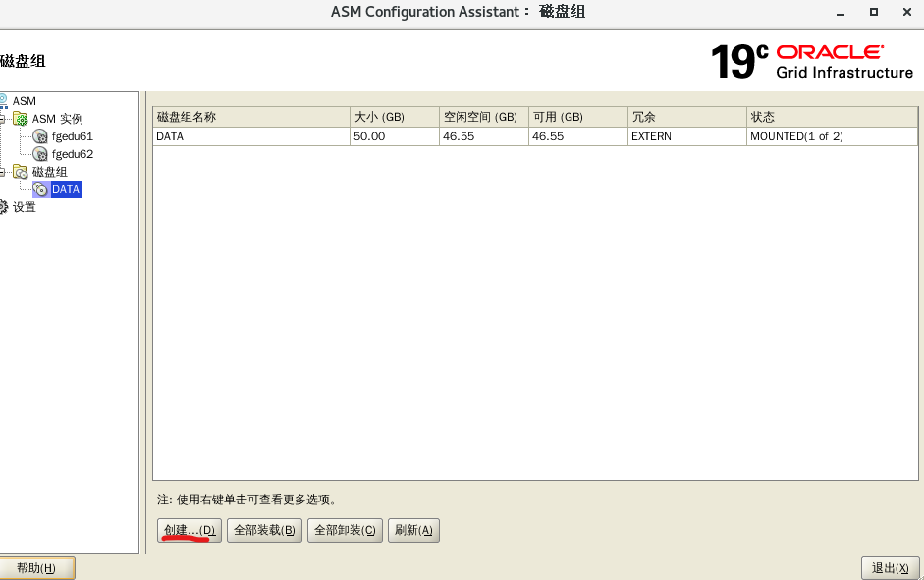Collapse the 磁盘组 tree node
924x580 pixels.
tap(2, 172)
